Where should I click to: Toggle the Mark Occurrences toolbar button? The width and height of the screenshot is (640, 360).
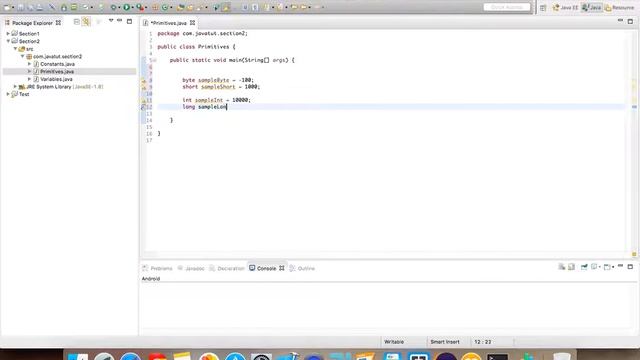pyautogui.click(x=226, y=7)
